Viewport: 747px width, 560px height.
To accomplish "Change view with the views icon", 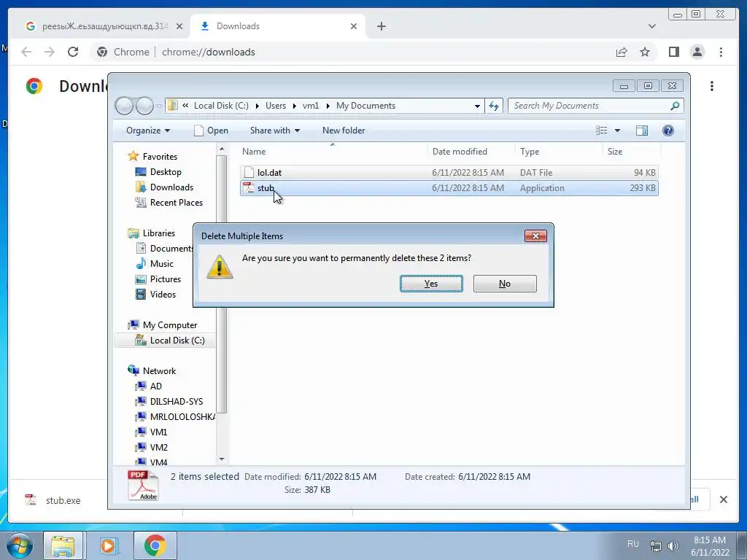I will [602, 131].
